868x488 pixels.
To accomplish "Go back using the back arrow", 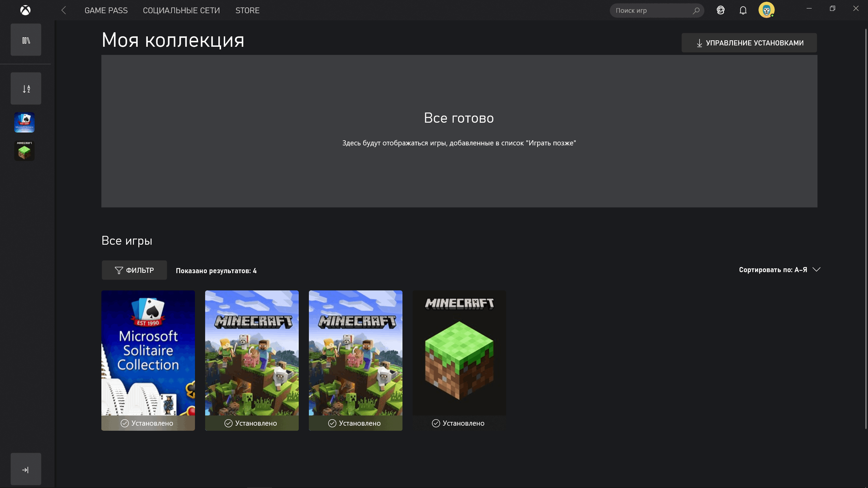I will coord(64,10).
